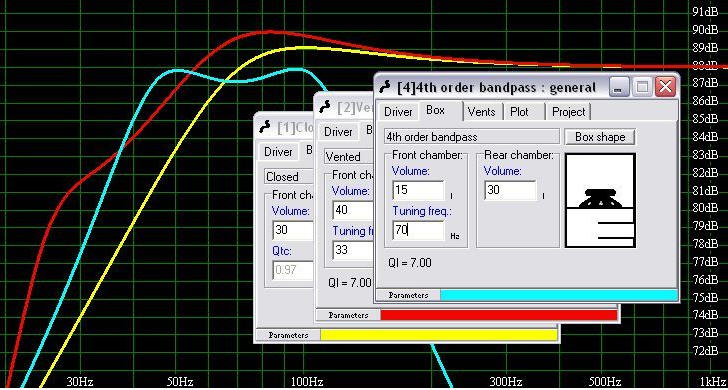Screen dimensions: 728x390
Task: Click the red plot color bar
Action: tap(499, 315)
